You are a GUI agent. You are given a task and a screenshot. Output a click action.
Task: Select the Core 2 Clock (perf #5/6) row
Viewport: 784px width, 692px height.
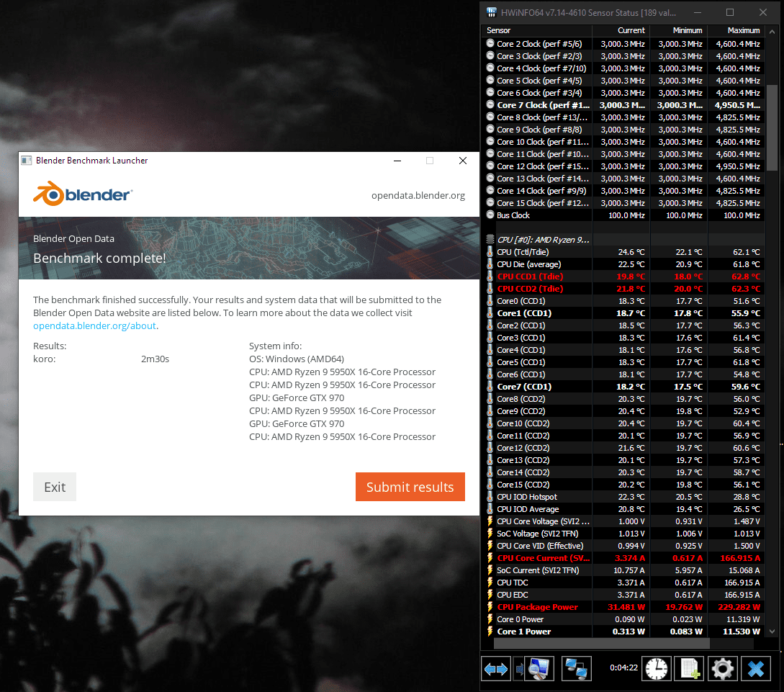(x=623, y=44)
